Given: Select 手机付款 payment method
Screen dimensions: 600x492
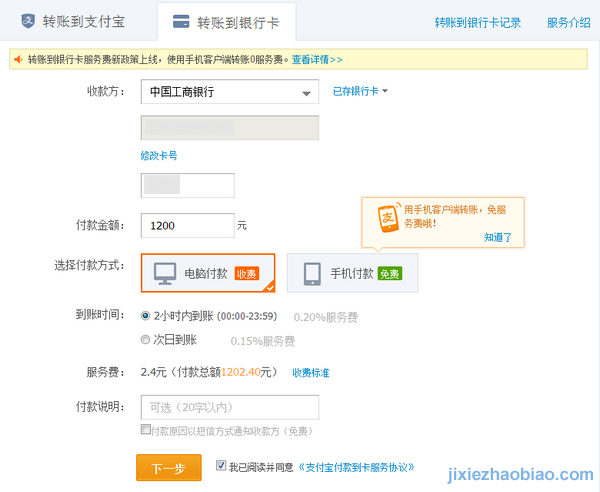Looking at the screenshot, I should pos(352,273).
